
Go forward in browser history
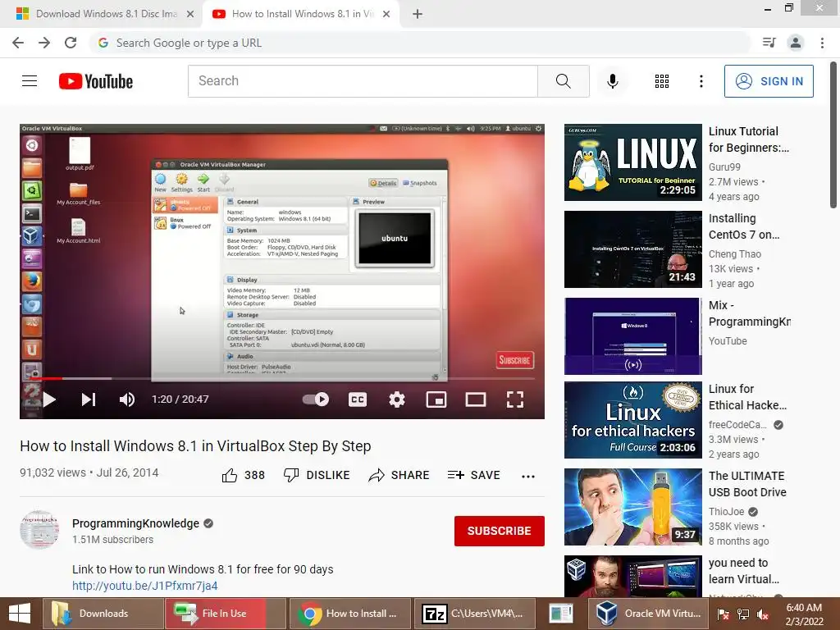[x=44, y=43]
